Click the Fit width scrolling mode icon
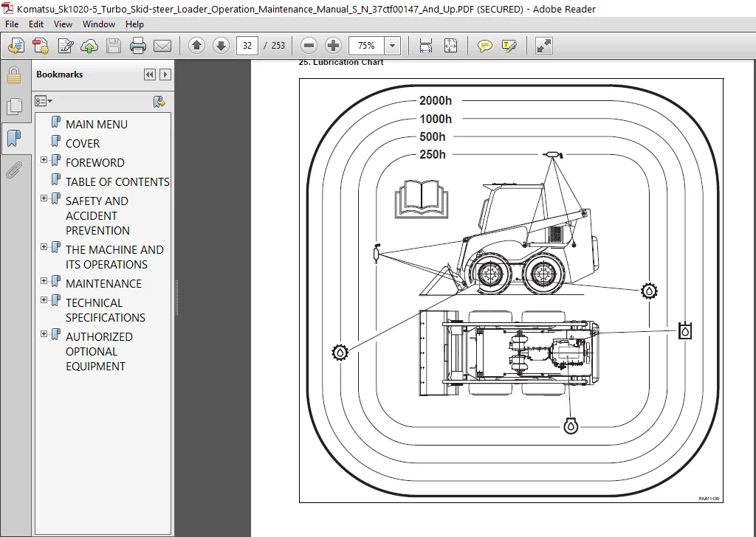The width and height of the screenshot is (756, 537). 426,46
